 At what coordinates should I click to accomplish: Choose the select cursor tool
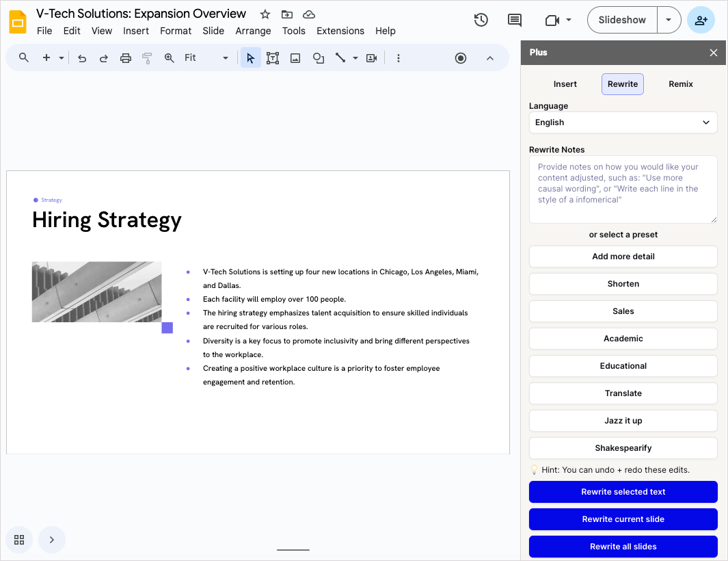(251, 58)
